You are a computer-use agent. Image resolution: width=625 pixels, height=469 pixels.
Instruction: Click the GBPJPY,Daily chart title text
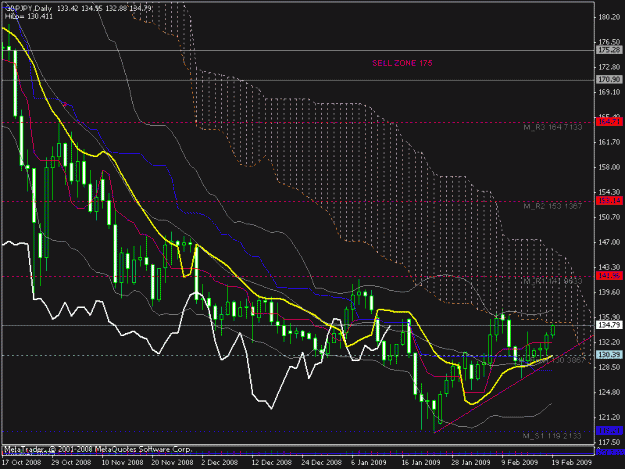coord(28,8)
